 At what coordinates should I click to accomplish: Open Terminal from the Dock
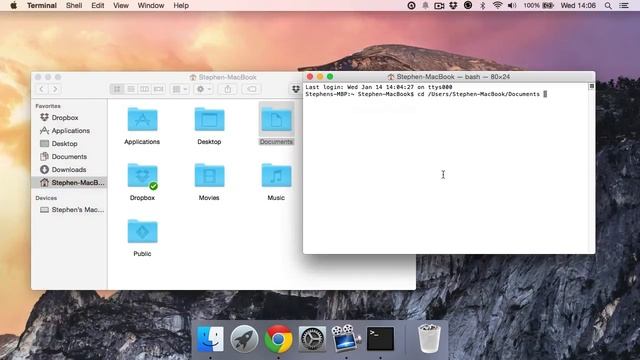pyautogui.click(x=380, y=339)
